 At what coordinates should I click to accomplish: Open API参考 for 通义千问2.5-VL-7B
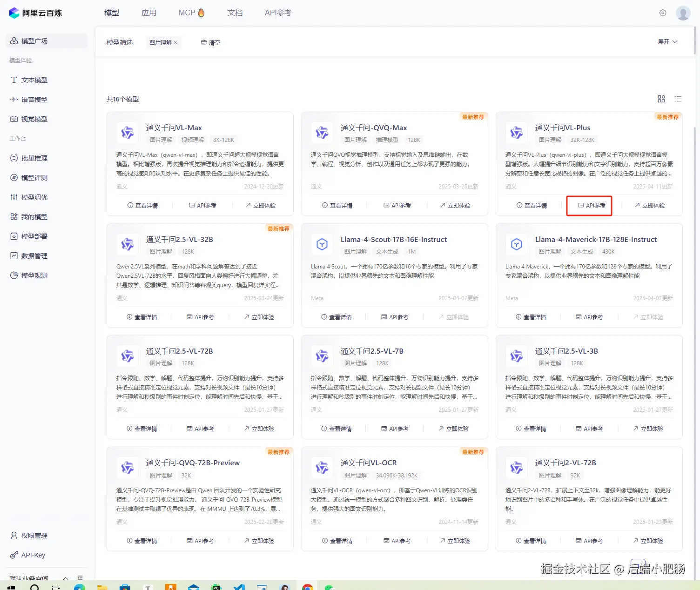click(x=395, y=429)
